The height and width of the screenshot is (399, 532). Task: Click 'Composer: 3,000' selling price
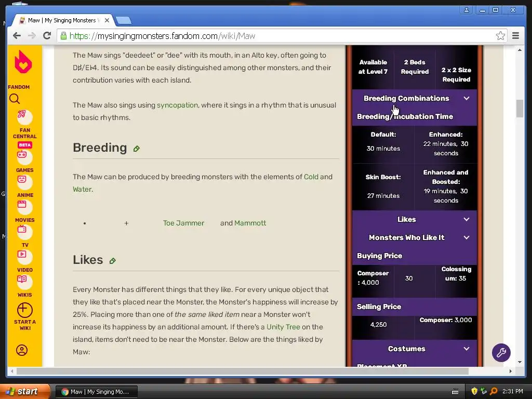pyautogui.click(x=445, y=320)
